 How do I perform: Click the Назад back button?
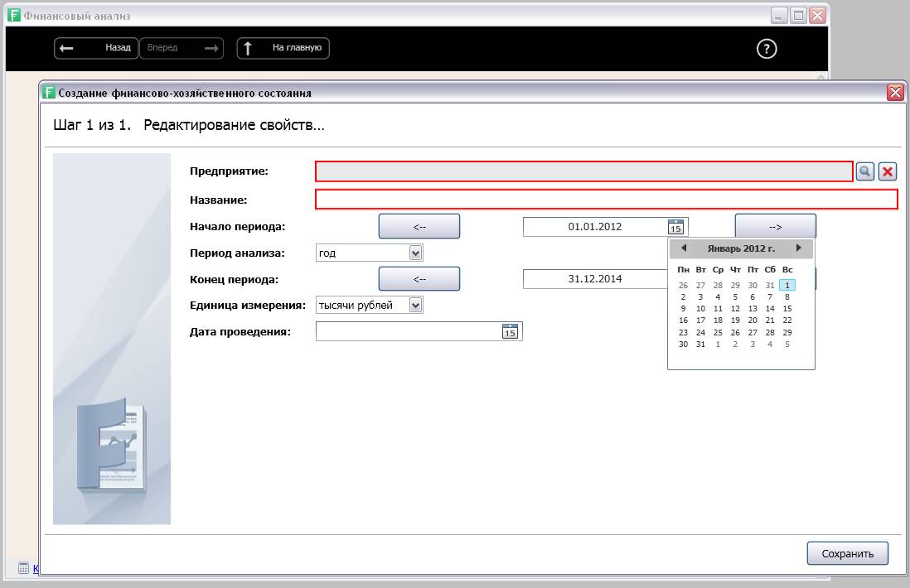tap(96, 48)
